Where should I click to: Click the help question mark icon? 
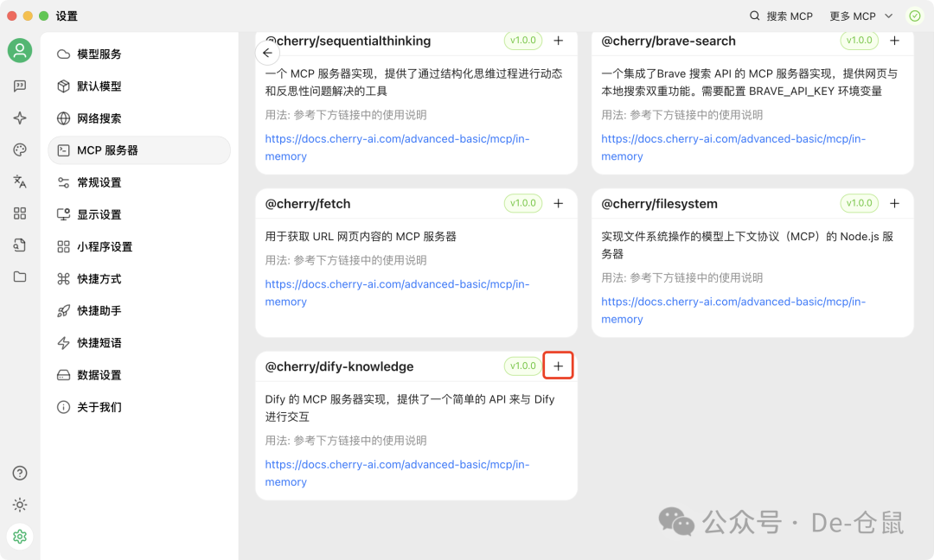19,473
